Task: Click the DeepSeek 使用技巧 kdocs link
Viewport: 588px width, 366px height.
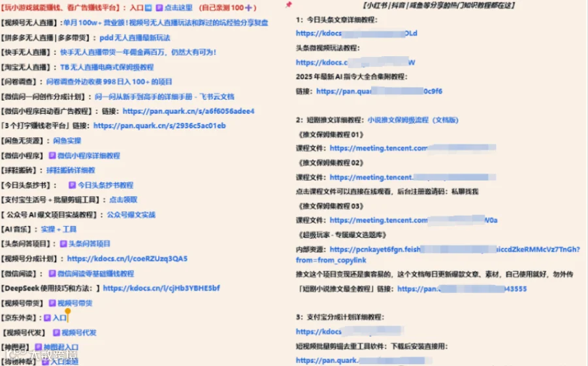Action: click(x=161, y=288)
